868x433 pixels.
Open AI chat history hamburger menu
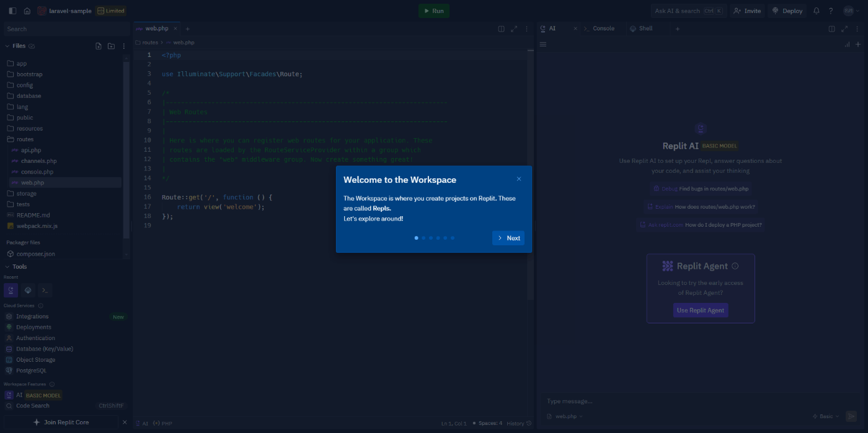click(543, 45)
